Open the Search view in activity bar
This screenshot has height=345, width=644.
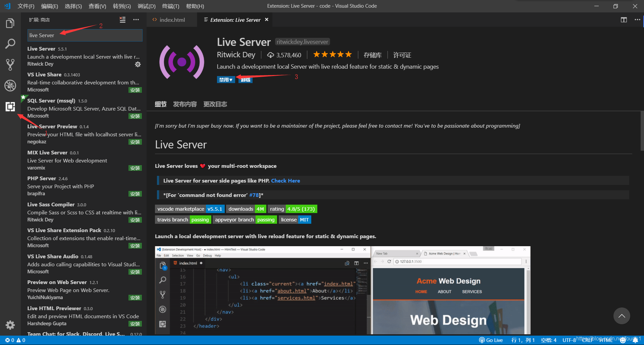click(10, 44)
